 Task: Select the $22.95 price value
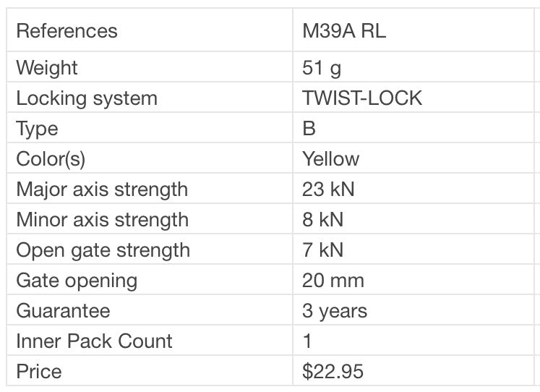click(333, 372)
